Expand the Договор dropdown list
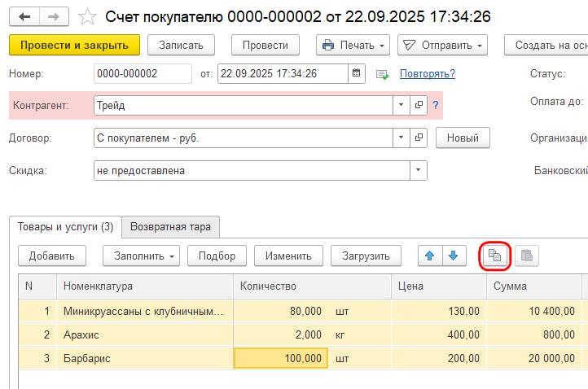 tap(402, 138)
